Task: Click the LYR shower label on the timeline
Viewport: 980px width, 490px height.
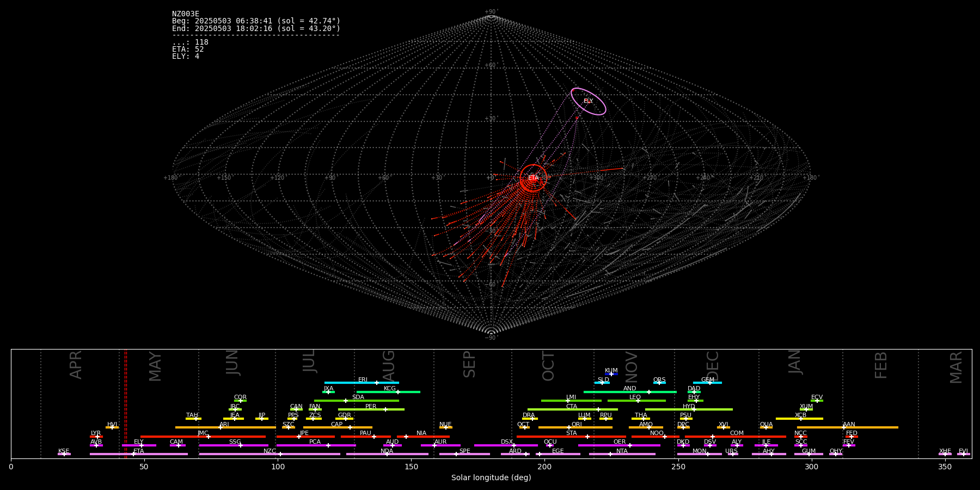Action: (x=96, y=433)
